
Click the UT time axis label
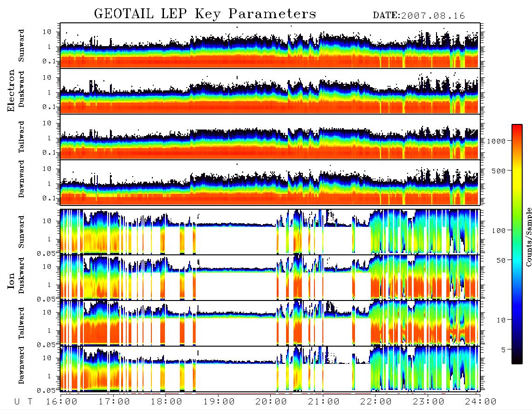coord(24,402)
